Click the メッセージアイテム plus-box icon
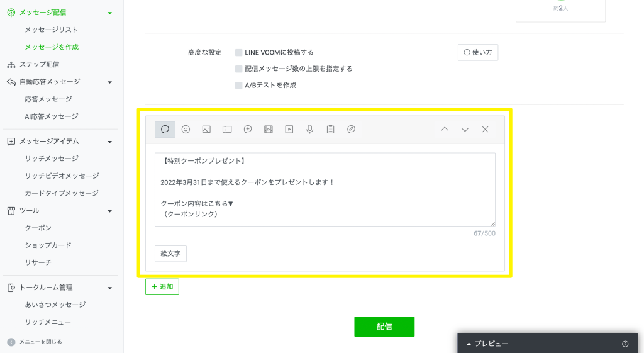Viewport: 644px width, 353px height. click(11, 142)
